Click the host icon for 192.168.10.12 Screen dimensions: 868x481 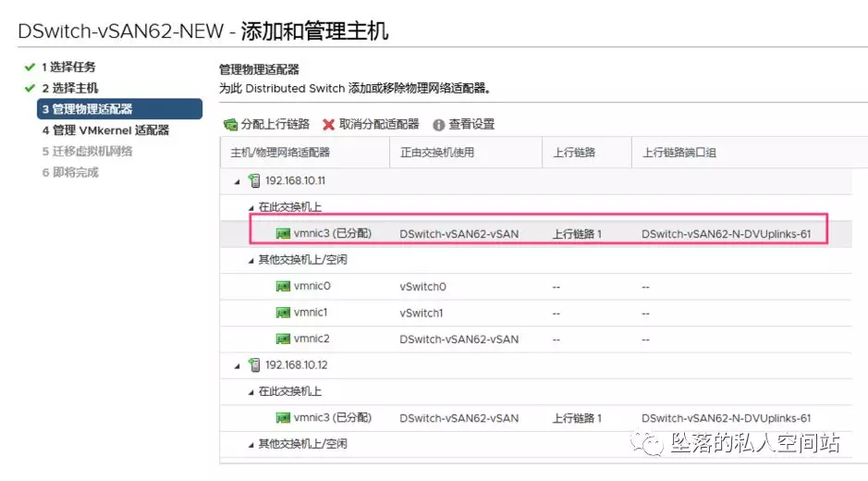(x=254, y=364)
